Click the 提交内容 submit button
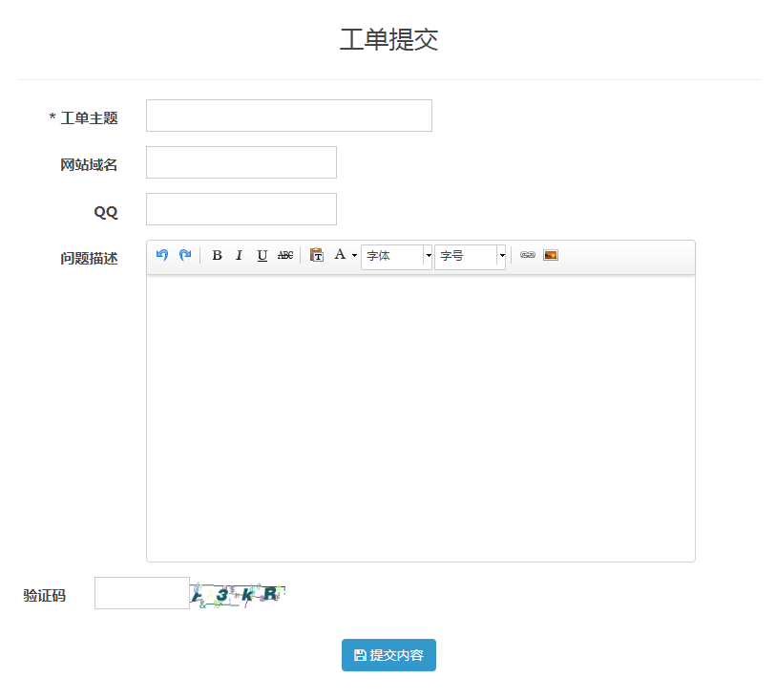 388,655
